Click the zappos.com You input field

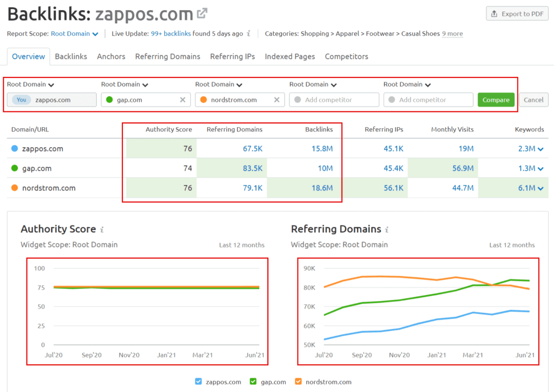click(51, 100)
